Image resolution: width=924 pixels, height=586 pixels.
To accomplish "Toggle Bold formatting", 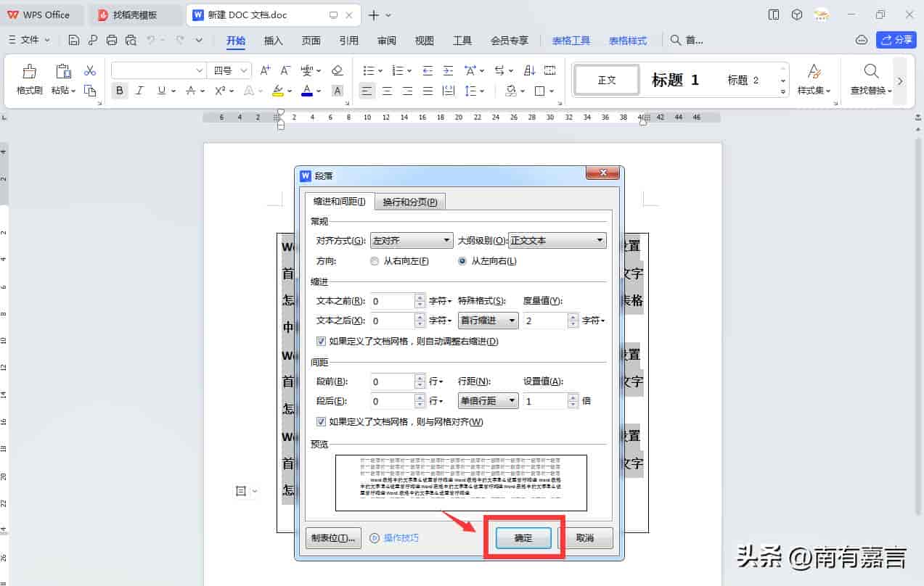I will tap(120, 91).
